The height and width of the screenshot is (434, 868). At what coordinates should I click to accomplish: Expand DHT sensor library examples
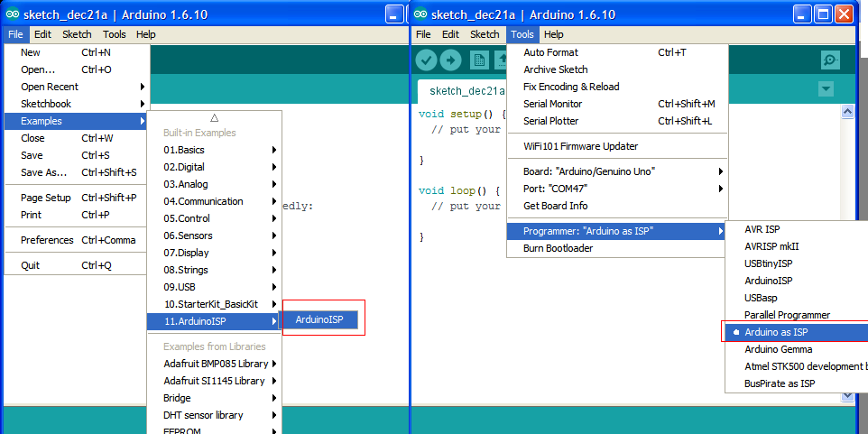point(214,415)
